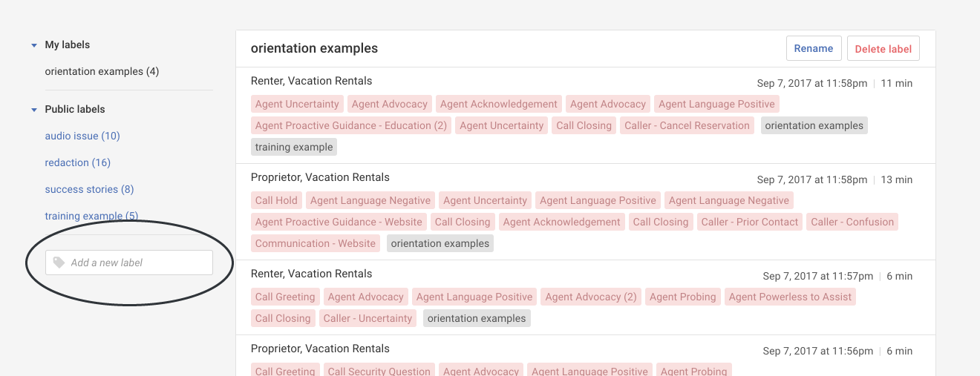Click the gray training example tag
Image resolution: width=980 pixels, height=376 pixels.
point(293,147)
